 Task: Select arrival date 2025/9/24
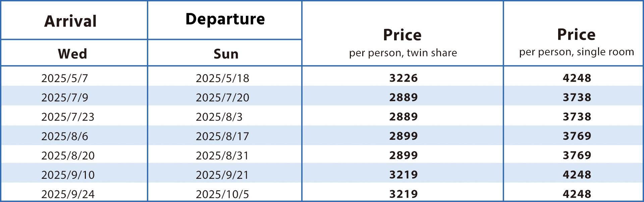[68, 194]
